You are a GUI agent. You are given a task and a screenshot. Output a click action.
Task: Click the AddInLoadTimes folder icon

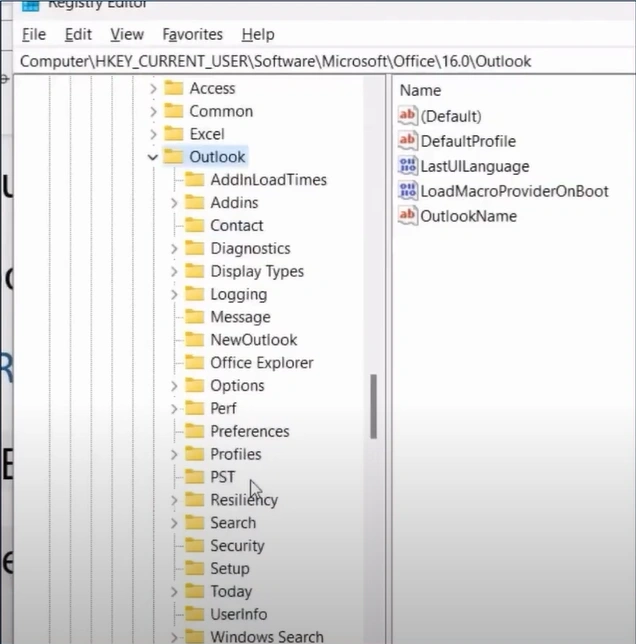point(194,179)
